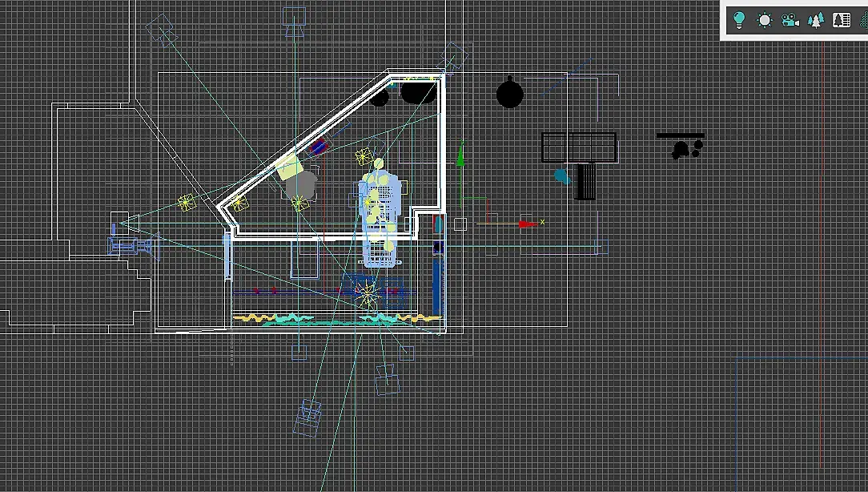
Task: Click the movie camera icon
Action: [x=790, y=21]
